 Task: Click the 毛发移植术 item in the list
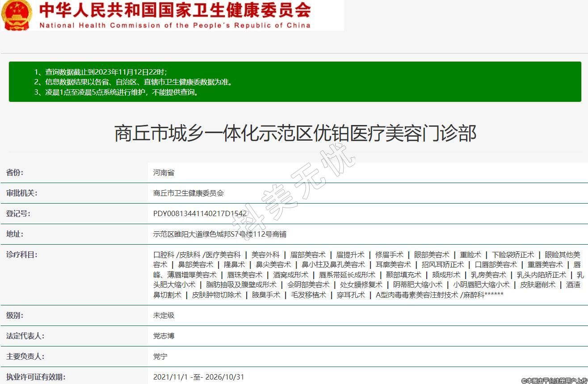(308, 295)
